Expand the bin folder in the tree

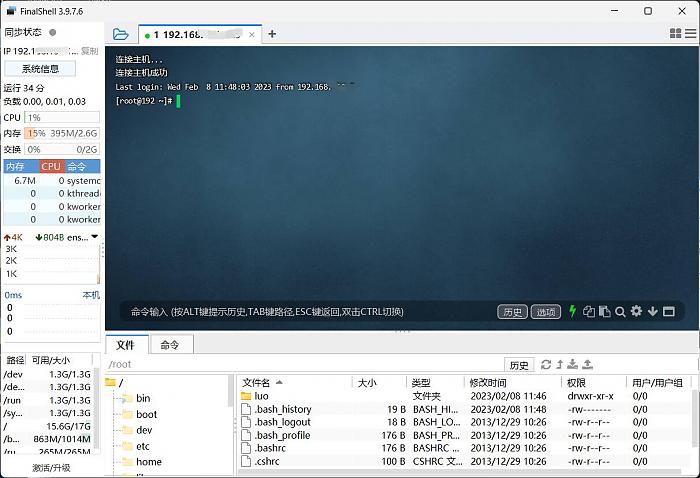point(143,398)
